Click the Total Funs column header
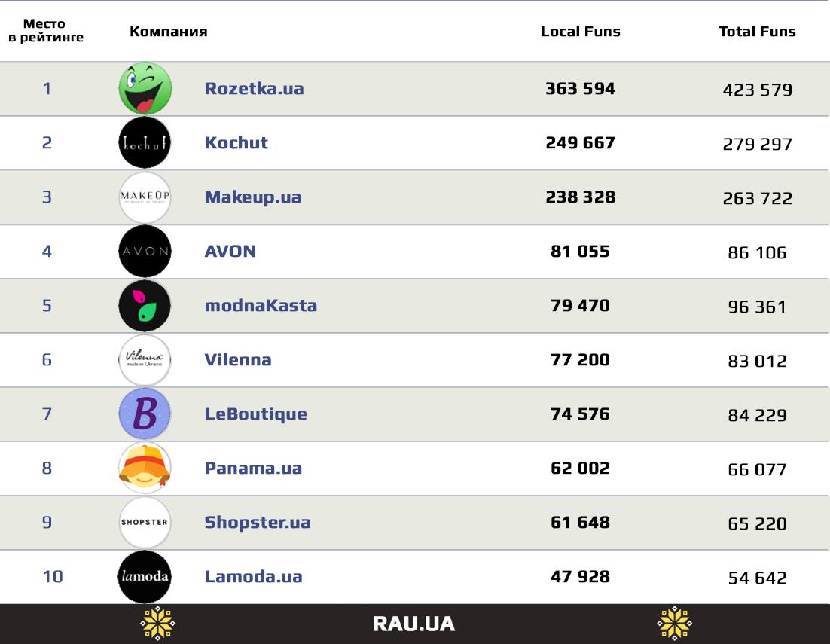Image resolution: width=830 pixels, height=644 pixels. (757, 32)
